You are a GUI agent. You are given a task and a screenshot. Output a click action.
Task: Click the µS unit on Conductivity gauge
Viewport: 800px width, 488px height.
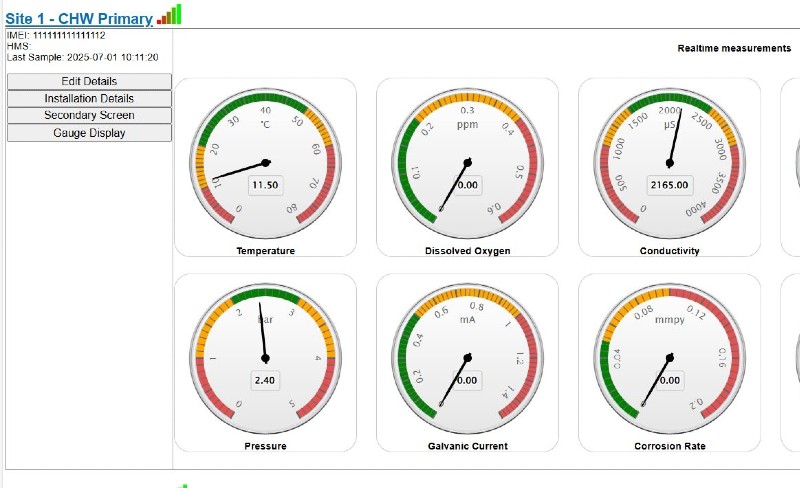669,125
